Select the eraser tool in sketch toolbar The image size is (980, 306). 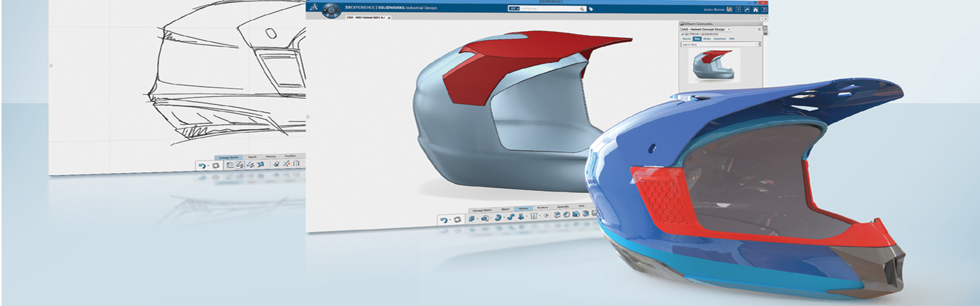click(276, 164)
